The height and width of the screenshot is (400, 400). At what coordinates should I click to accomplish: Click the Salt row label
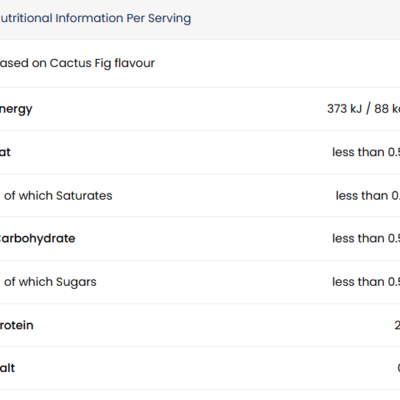coord(7,368)
